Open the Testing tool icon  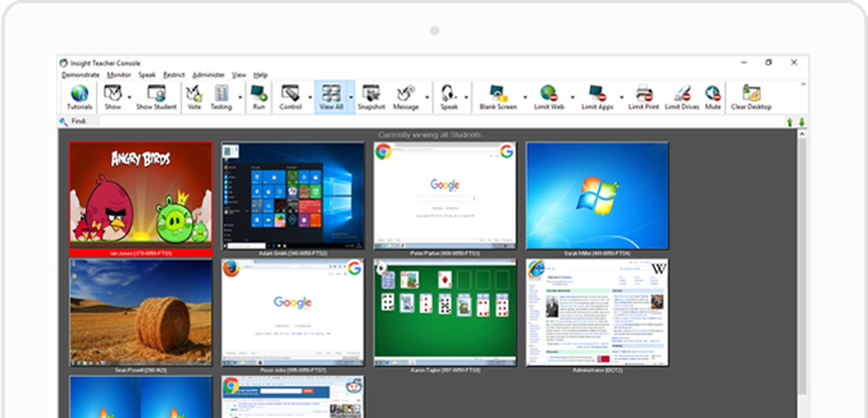pyautogui.click(x=221, y=93)
